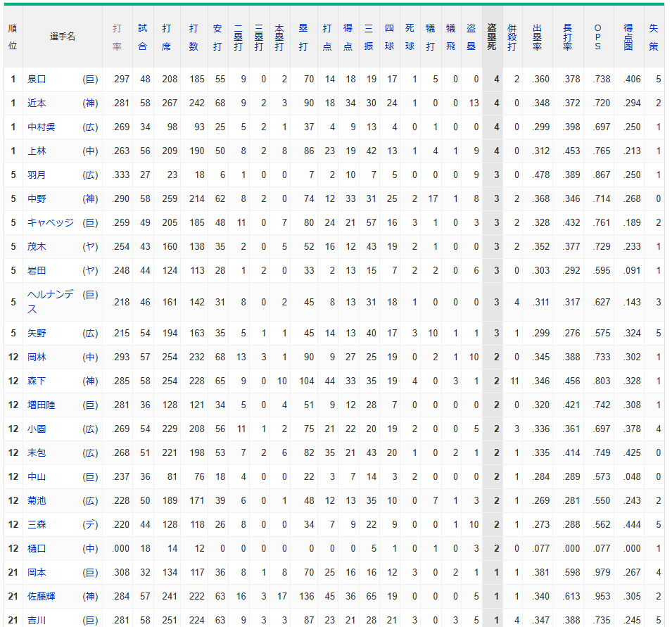672x627 pixels.
Task: Open player 上林 profile link
Action: 37,151
